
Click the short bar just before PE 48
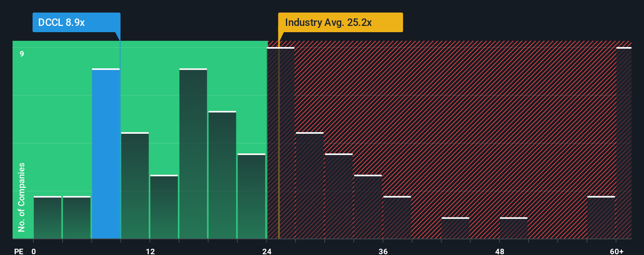pyautogui.click(x=455, y=228)
